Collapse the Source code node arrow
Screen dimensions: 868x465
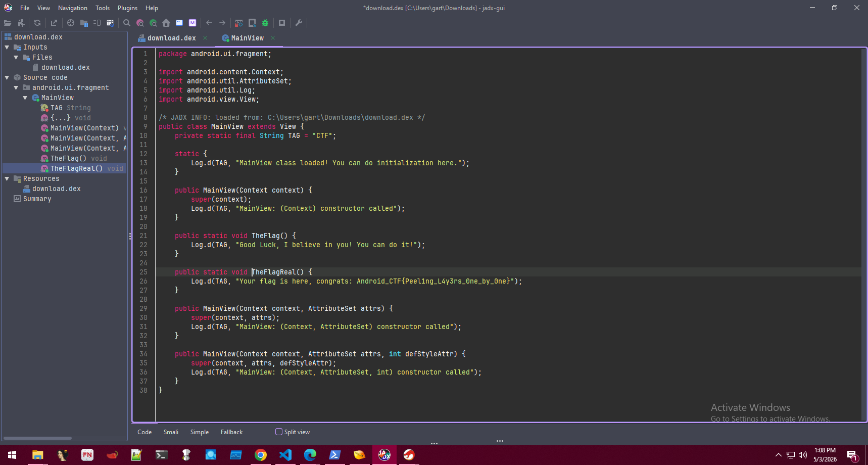[7, 77]
